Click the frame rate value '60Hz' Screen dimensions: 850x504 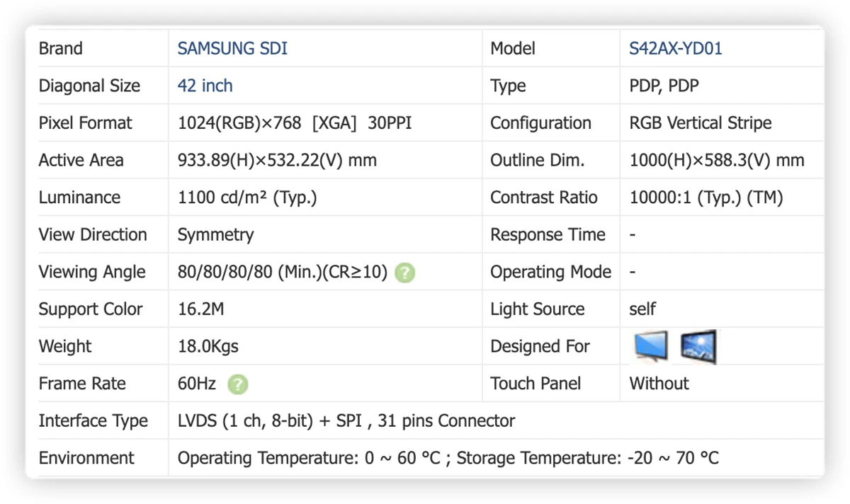coord(197,384)
